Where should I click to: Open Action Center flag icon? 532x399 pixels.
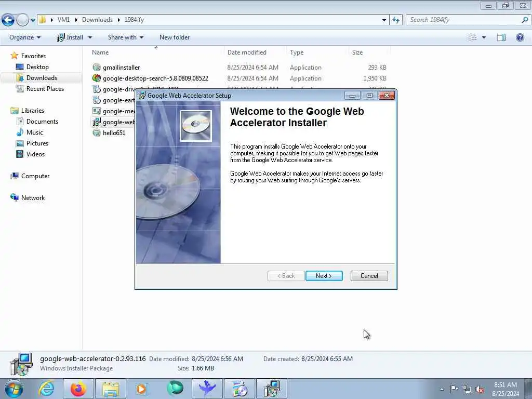[454, 389]
